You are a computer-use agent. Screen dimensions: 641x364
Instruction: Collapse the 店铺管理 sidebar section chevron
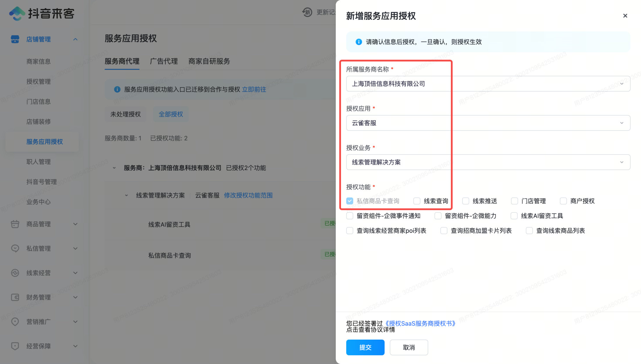[x=75, y=39]
